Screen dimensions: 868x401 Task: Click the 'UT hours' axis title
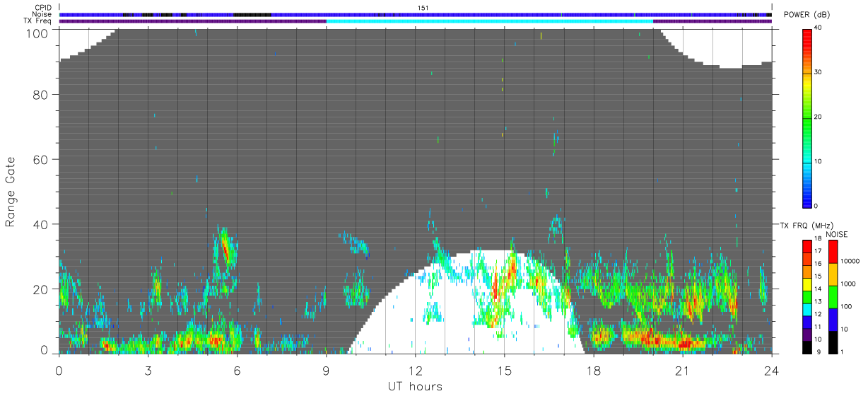(x=415, y=386)
